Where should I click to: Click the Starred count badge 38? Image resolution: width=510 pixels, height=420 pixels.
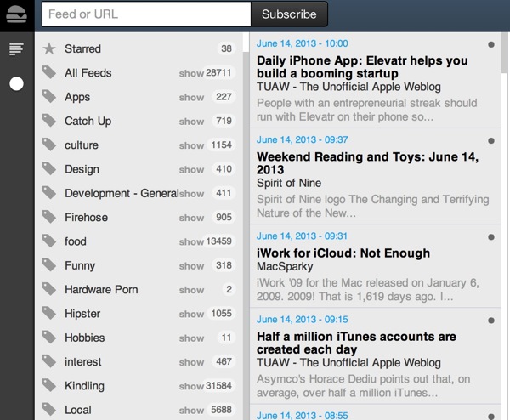click(226, 48)
